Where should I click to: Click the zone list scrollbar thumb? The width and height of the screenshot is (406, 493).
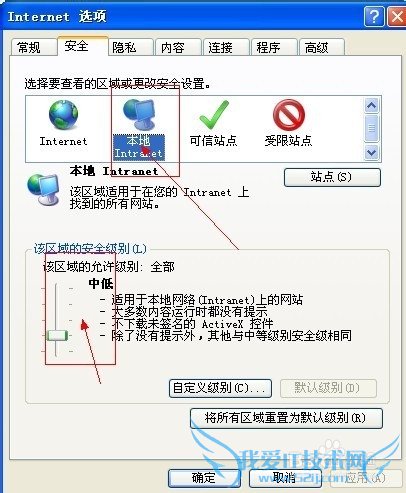coord(371,128)
